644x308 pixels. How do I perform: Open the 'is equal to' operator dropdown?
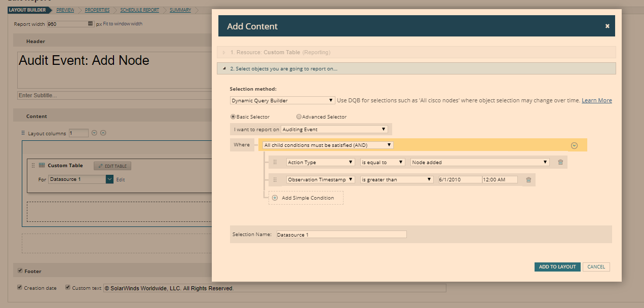tap(383, 162)
